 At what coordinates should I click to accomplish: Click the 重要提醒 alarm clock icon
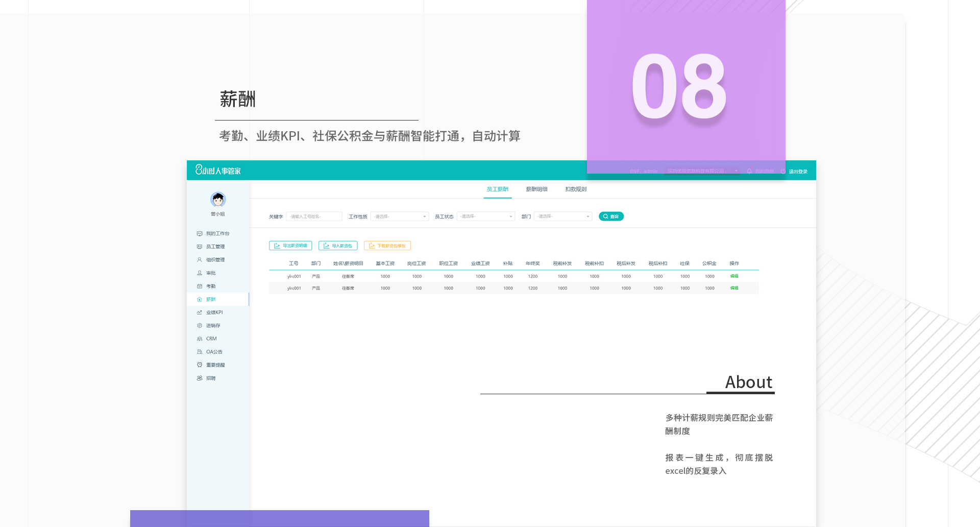click(200, 365)
